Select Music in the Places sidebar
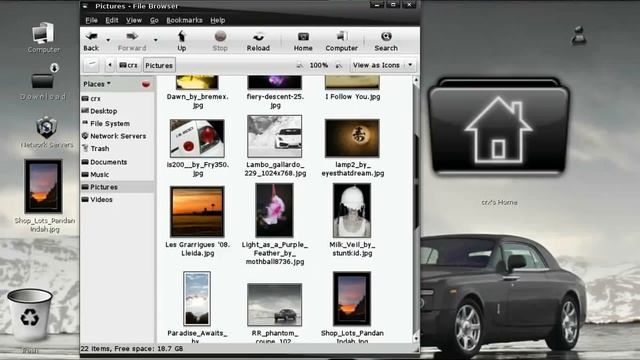The image size is (640, 360). (118, 175)
